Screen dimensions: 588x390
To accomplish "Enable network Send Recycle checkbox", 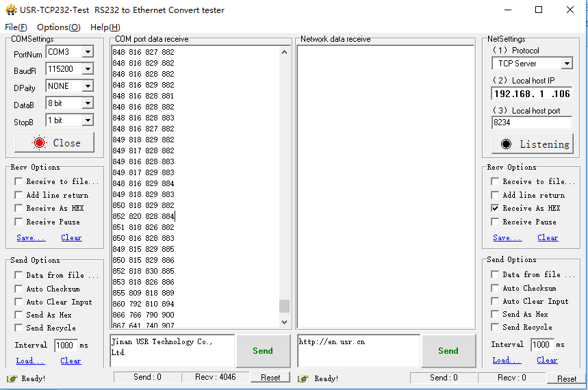I will pyautogui.click(x=495, y=327).
